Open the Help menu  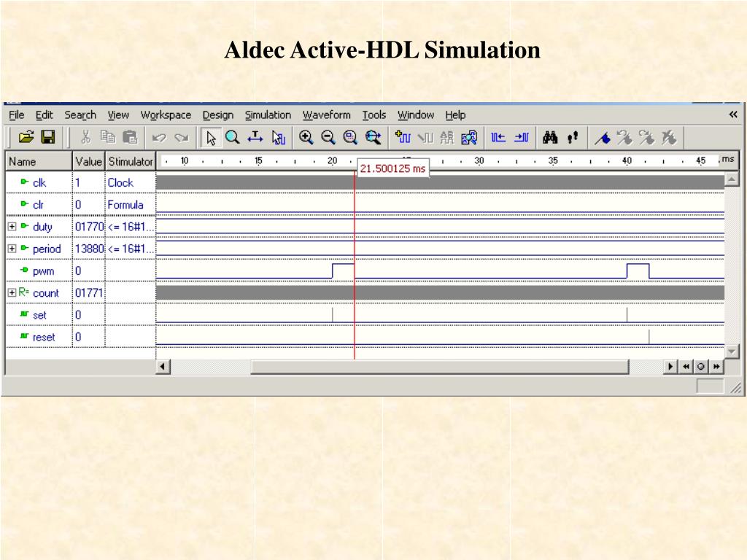455,114
